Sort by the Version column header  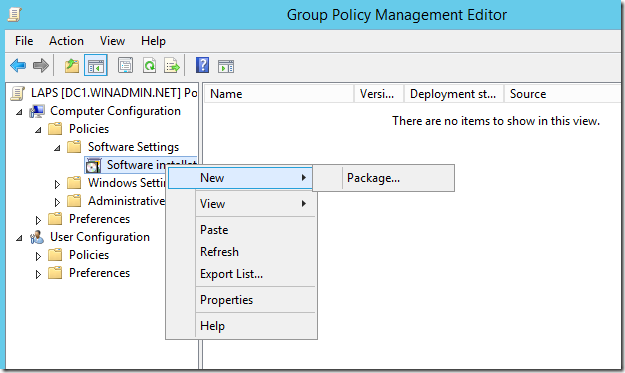point(379,94)
